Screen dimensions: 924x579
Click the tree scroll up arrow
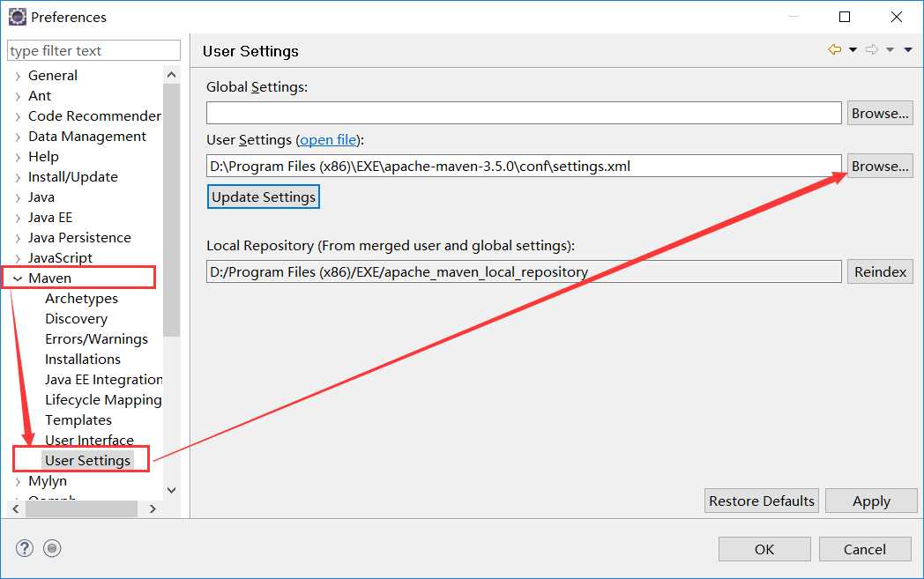(x=171, y=75)
